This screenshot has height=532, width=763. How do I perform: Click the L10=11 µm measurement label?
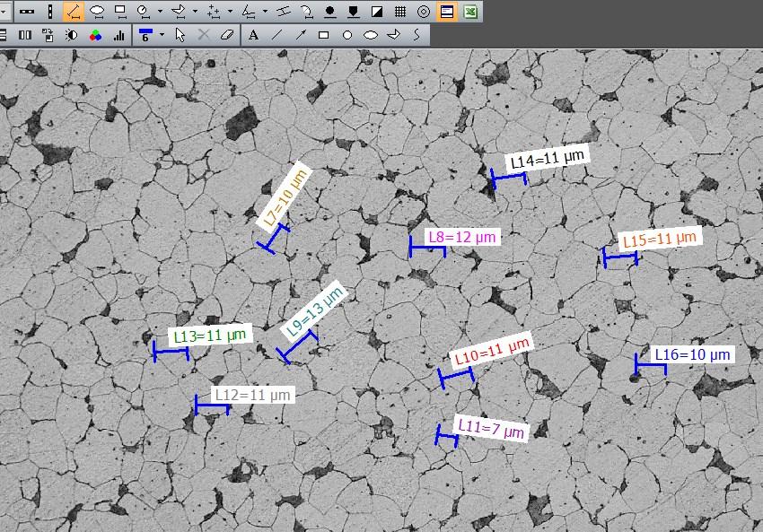click(x=492, y=351)
